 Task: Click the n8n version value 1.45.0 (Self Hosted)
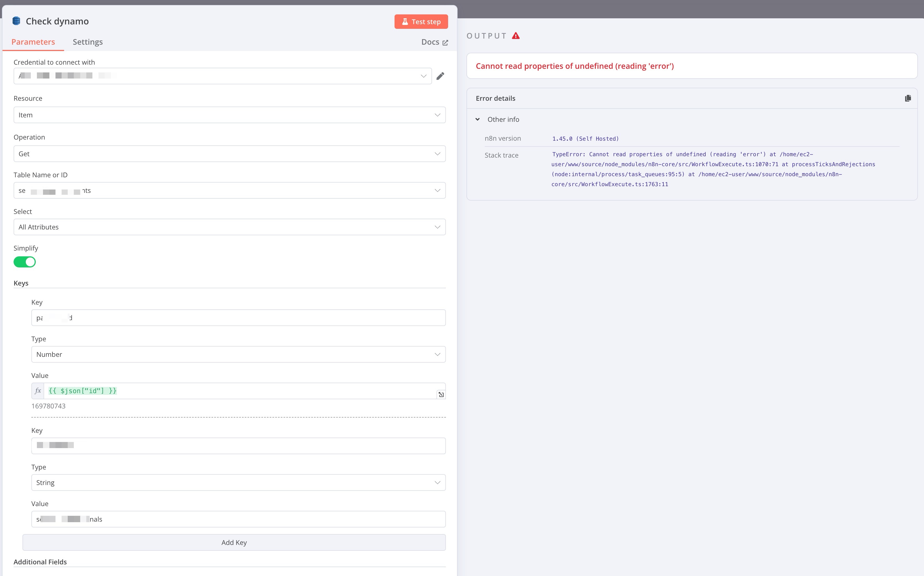(585, 139)
